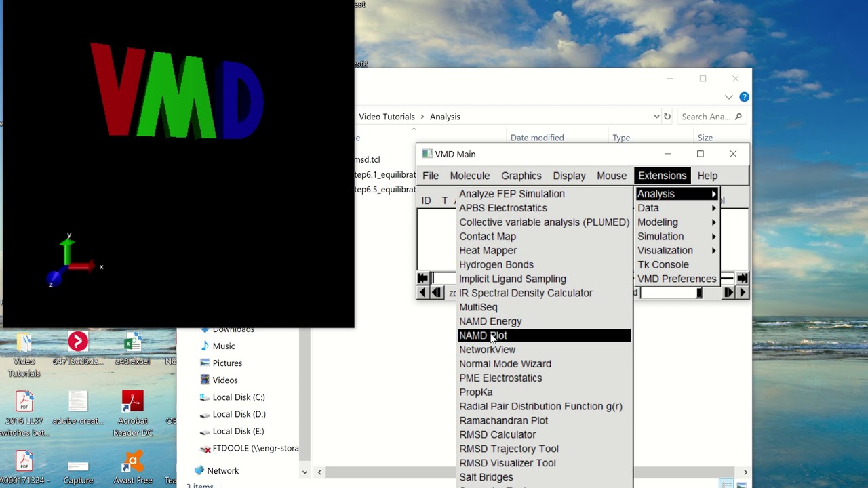Open the Data submenu in Extensions
868x488 pixels.
tap(677, 208)
